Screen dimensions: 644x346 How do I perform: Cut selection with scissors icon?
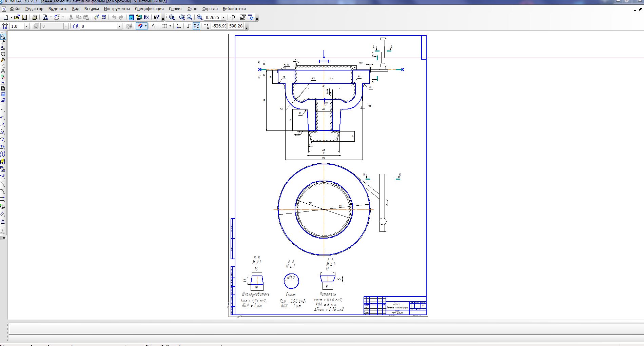click(x=71, y=17)
